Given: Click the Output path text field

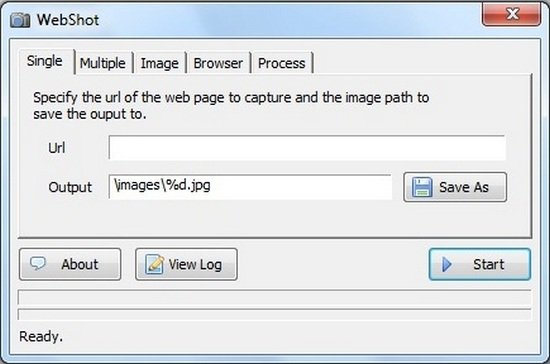Looking at the screenshot, I should pos(250,187).
